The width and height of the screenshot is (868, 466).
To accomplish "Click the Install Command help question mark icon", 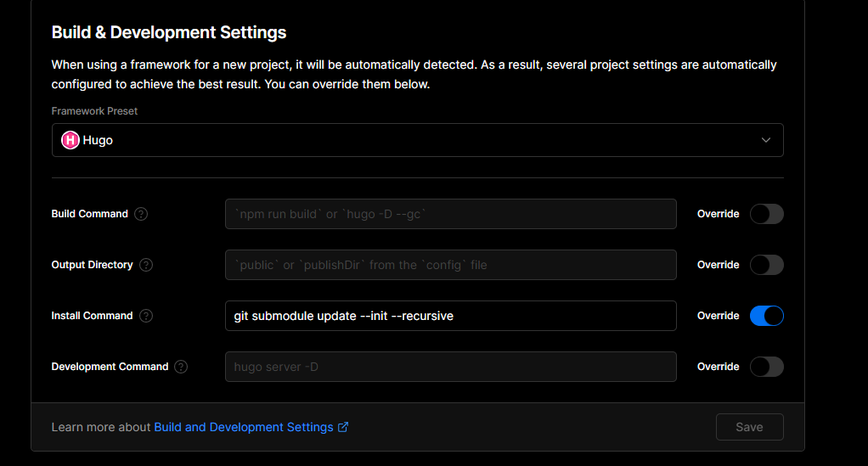I will 146,316.
